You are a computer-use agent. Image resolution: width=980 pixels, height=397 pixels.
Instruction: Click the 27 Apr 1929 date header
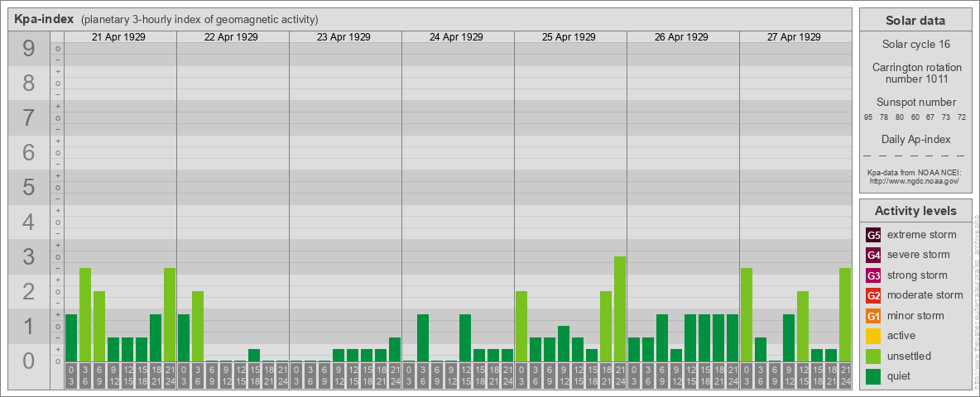(794, 37)
